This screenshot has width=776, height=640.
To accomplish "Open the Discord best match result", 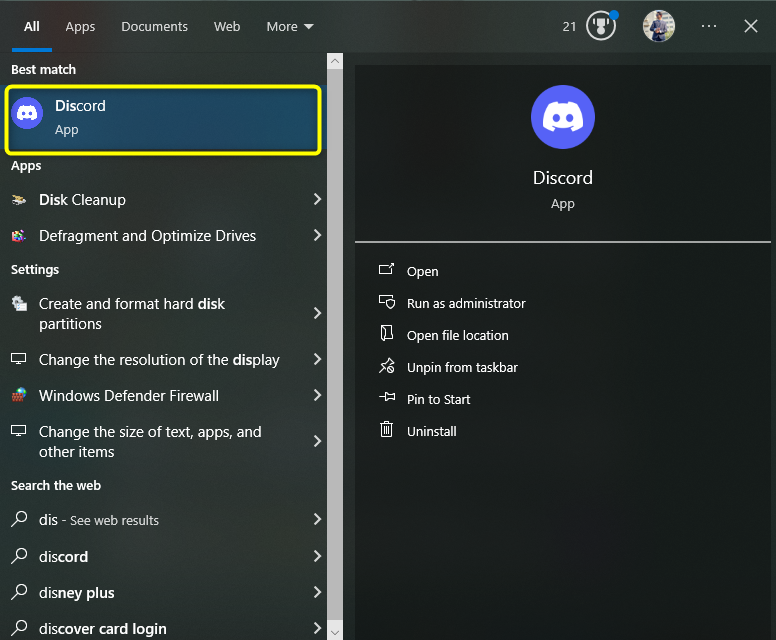I will pos(163,119).
